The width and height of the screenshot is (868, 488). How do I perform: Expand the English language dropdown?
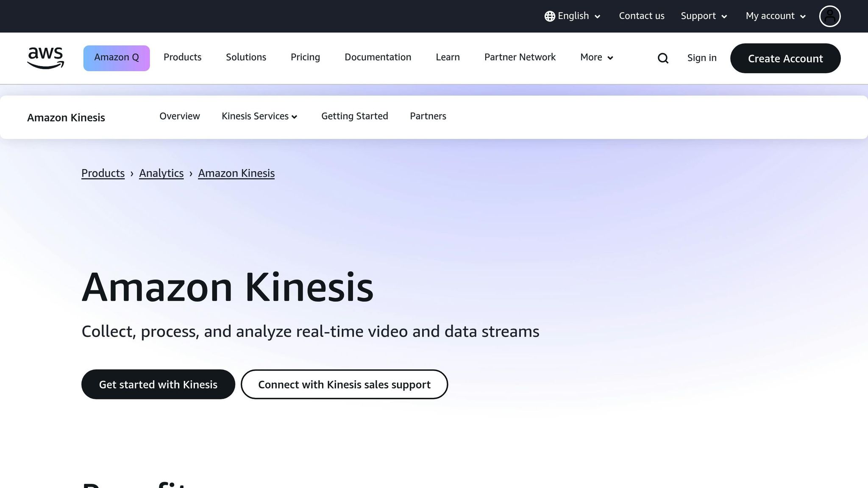(573, 16)
